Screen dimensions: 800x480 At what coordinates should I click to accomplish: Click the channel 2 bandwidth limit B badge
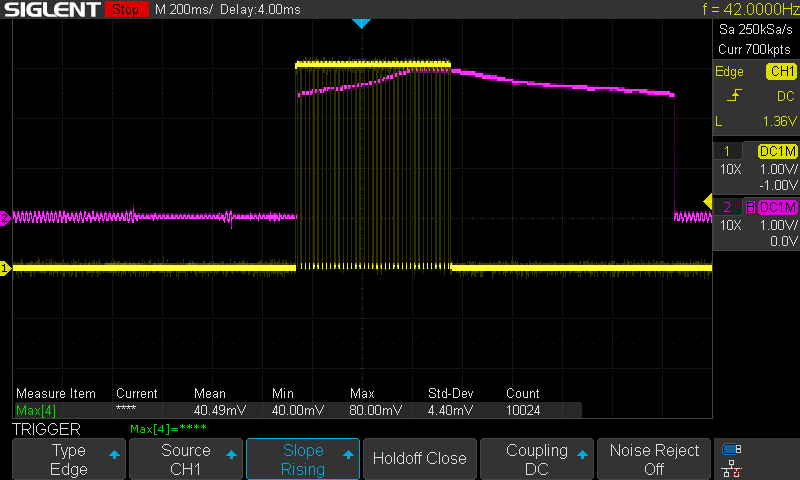tap(750, 207)
